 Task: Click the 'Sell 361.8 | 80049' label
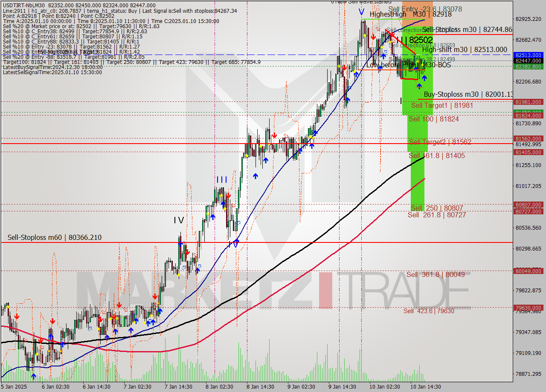[436, 274]
